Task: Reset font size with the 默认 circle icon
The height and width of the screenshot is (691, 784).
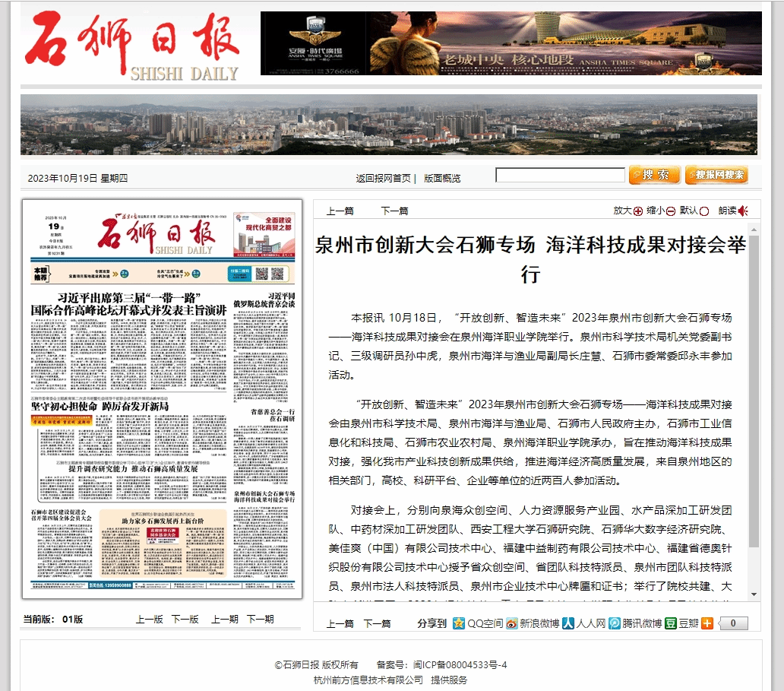Action: [x=704, y=211]
